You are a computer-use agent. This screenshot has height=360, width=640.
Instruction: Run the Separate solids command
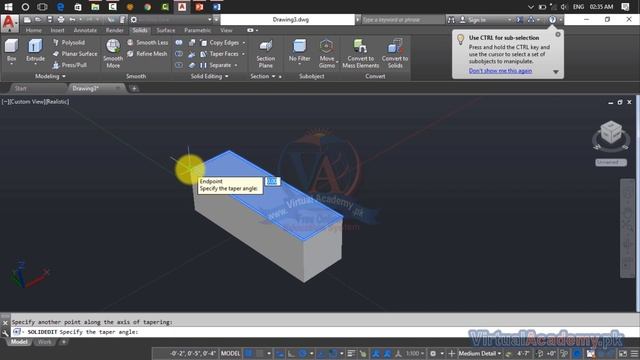pyautogui.click(x=216, y=65)
